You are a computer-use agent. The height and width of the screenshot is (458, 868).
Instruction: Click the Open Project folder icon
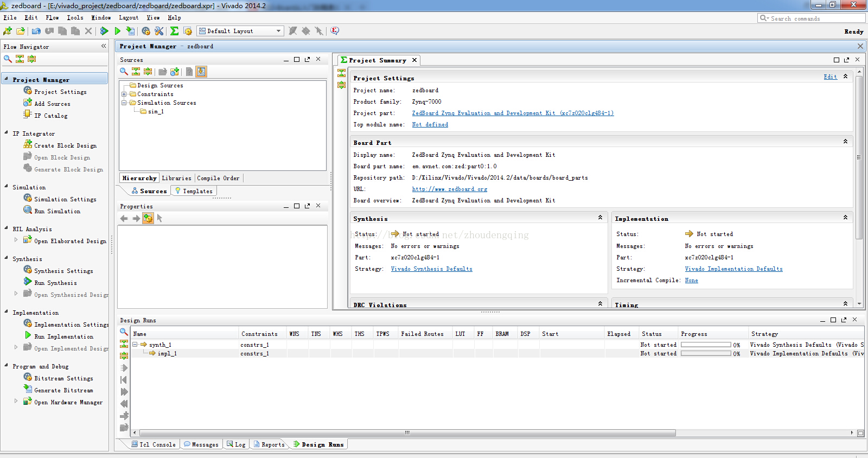click(21, 31)
